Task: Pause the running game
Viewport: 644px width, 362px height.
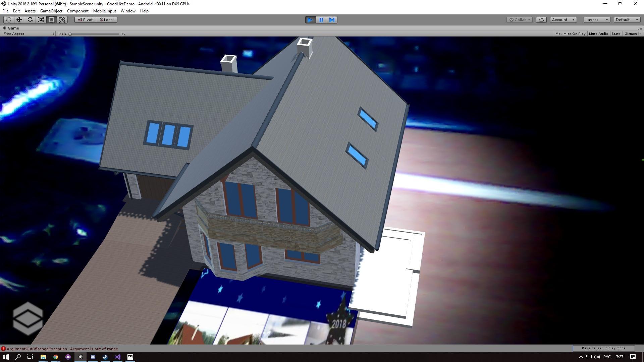Action: (x=321, y=20)
